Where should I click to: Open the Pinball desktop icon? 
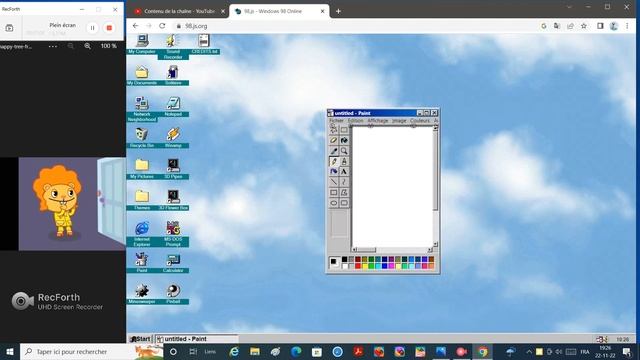pos(173,294)
